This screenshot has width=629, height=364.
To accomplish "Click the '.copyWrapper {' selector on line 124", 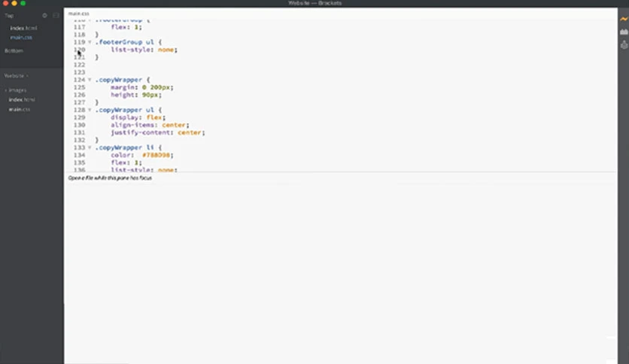I will [x=123, y=80].
